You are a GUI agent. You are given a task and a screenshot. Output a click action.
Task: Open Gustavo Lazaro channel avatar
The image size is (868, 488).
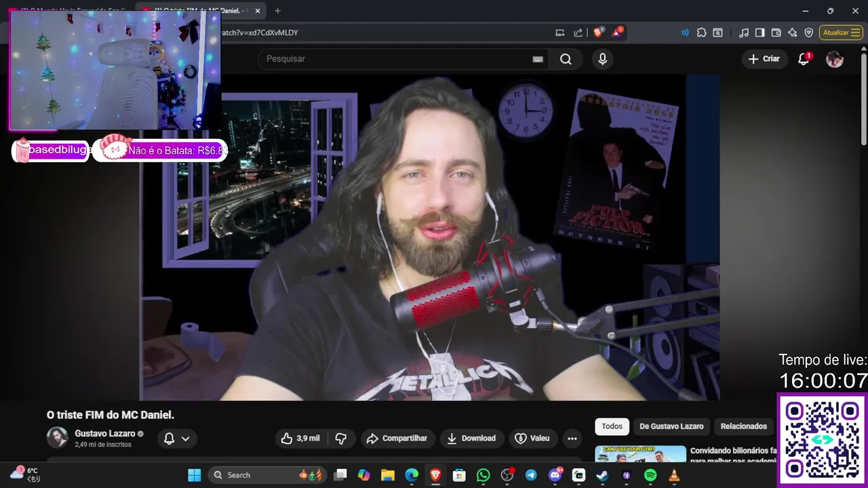[x=58, y=438]
